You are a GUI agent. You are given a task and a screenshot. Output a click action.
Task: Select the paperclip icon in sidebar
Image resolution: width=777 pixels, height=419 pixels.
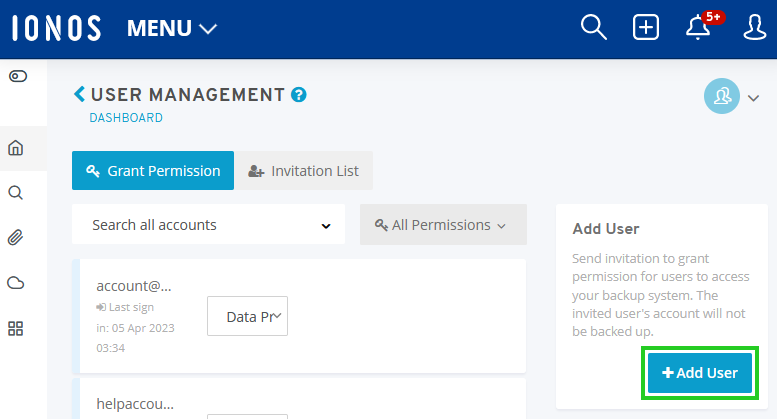(x=16, y=238)
